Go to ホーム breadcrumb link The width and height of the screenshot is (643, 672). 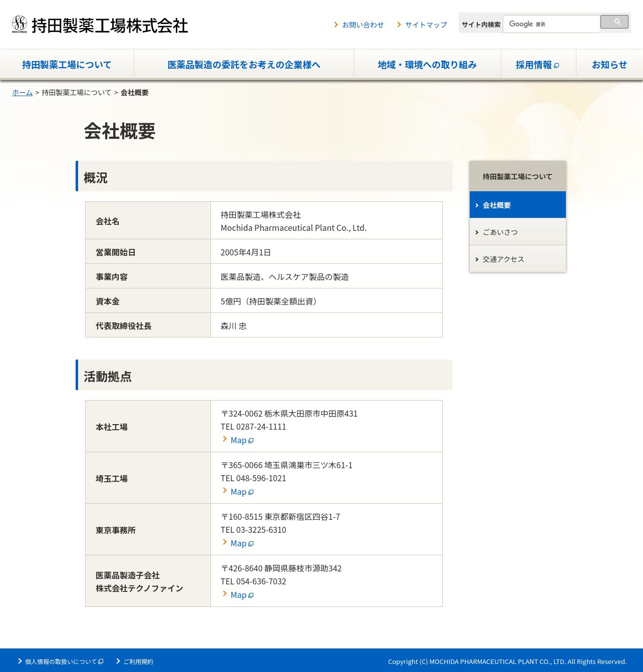coord(23,93)
